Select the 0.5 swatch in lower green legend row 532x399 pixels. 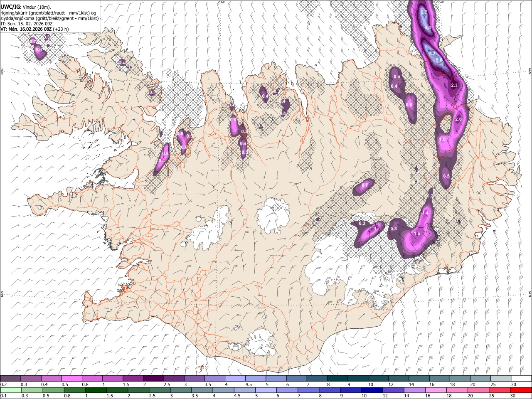[x=53, y=390]
